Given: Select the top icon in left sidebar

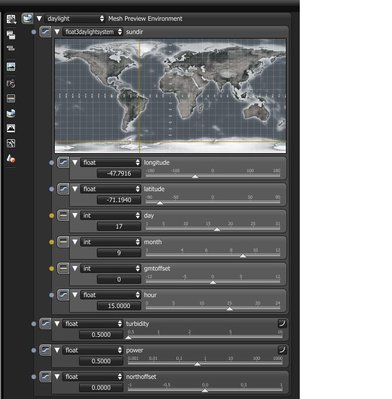Looking at the screenshot, I should point(11,19).
